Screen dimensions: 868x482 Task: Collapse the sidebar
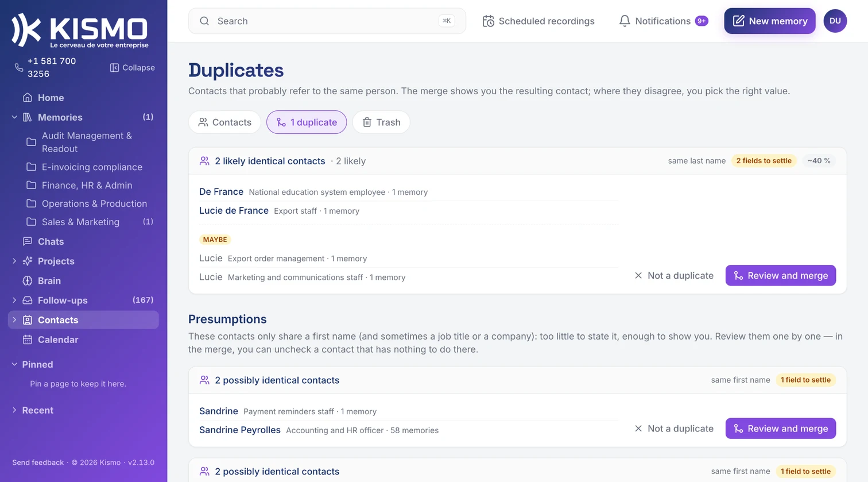click(133, 68)
